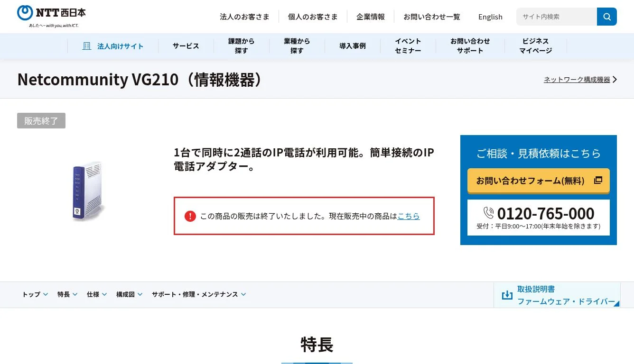Image resolution: width=634 pixels, height=364 pixels.
Task: Open 法人のお客さま link
Action: tap(244, 17)
